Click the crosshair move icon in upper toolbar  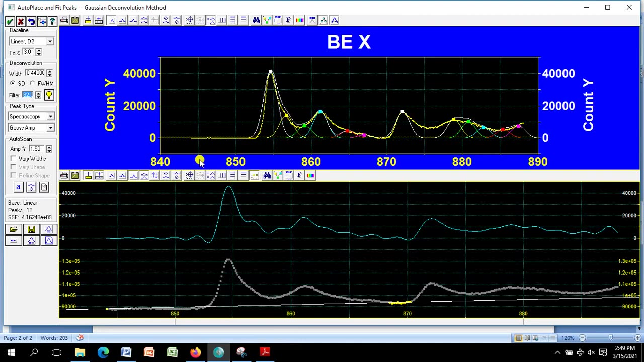[x=189, y=20]
